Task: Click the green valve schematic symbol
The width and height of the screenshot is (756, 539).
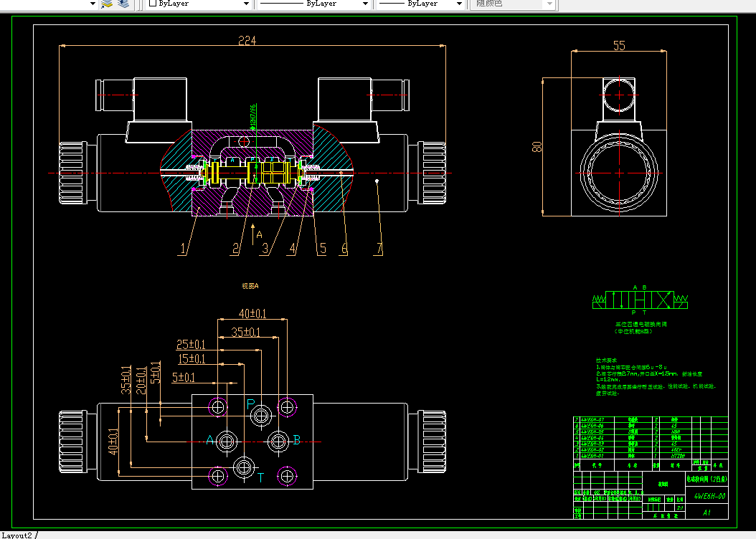Action: click(x=640, y=300)
